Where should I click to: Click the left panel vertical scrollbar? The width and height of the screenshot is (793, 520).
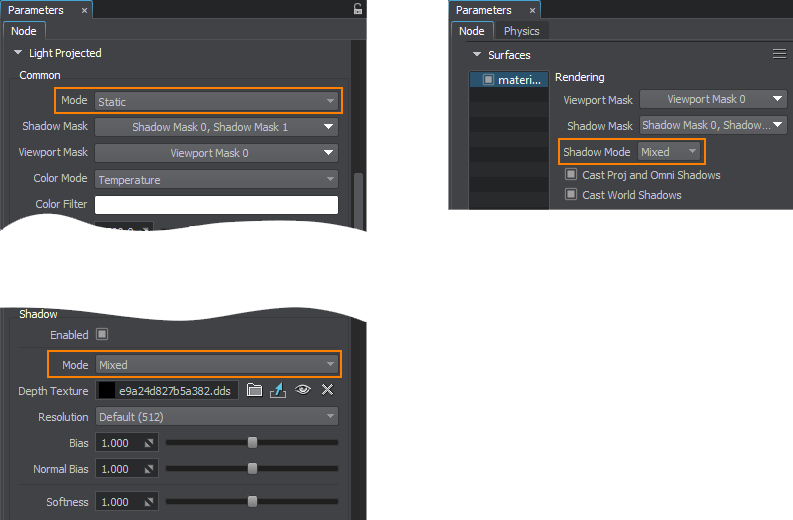coord(358,201)
